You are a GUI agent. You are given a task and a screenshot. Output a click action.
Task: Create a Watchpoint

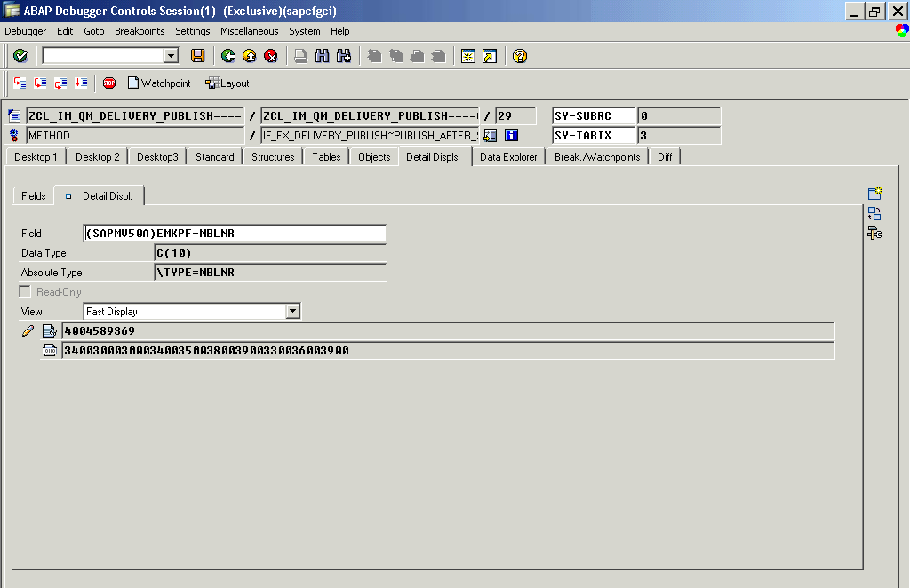159,83
